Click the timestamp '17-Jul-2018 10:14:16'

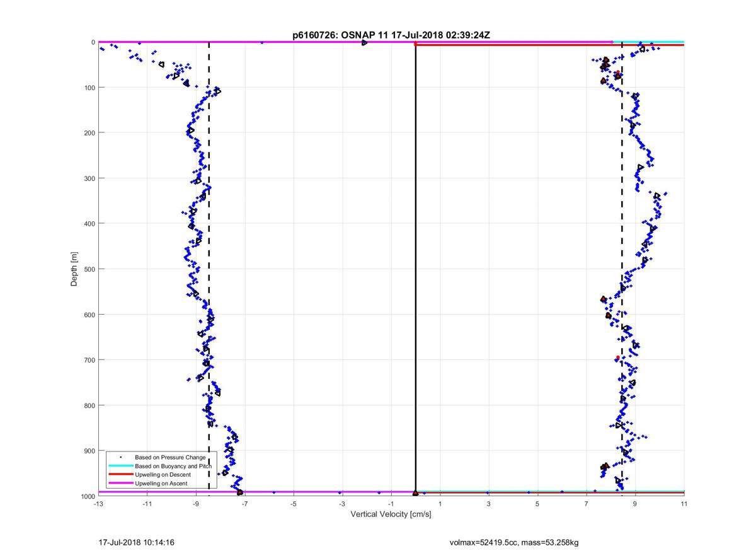click(x=136, y=542)
